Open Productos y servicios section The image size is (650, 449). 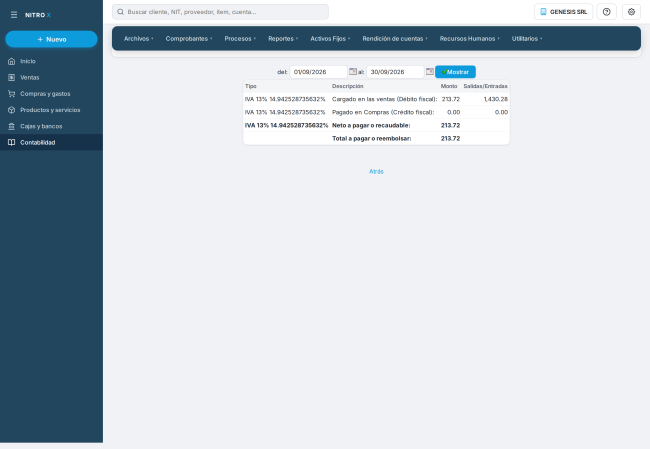[x=51, y=110]
